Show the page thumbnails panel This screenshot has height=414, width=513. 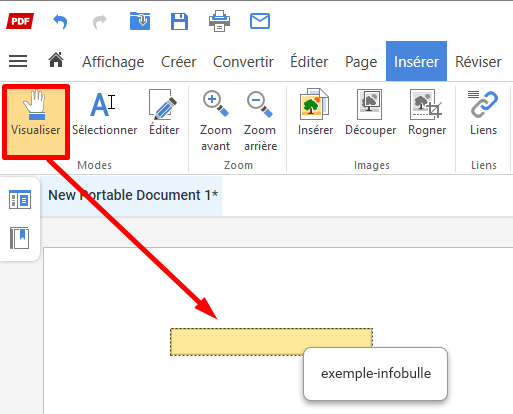pos(20,199)
